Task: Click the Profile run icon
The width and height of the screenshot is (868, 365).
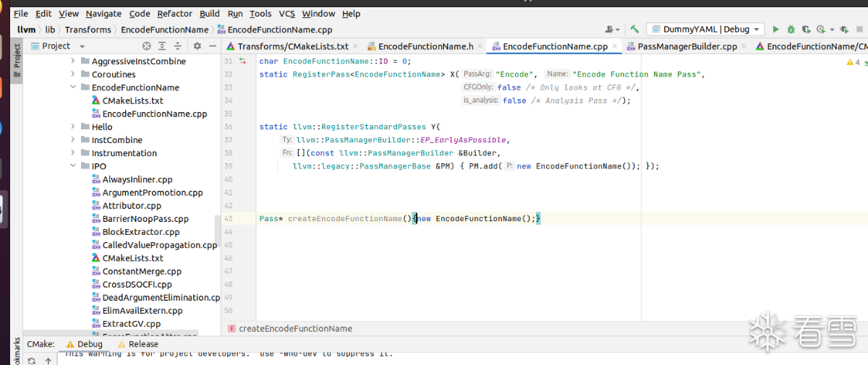Action: point(821,30)
